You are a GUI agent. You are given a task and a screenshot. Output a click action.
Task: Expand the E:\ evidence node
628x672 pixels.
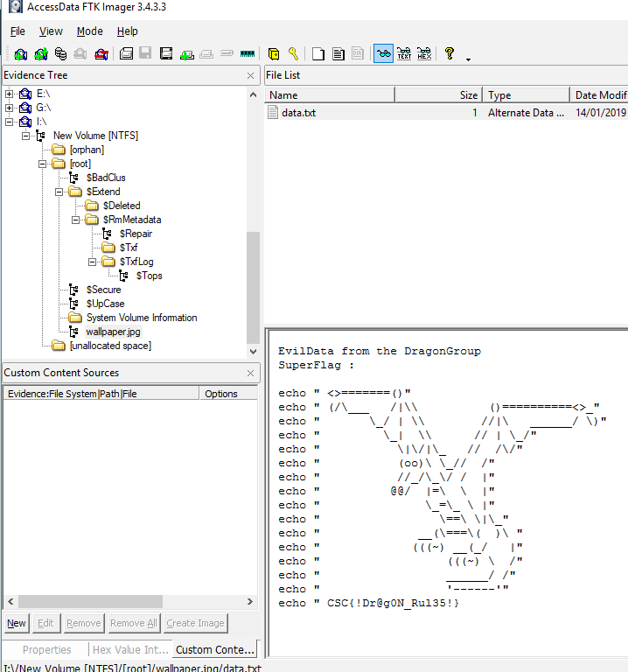pos(9,94)
